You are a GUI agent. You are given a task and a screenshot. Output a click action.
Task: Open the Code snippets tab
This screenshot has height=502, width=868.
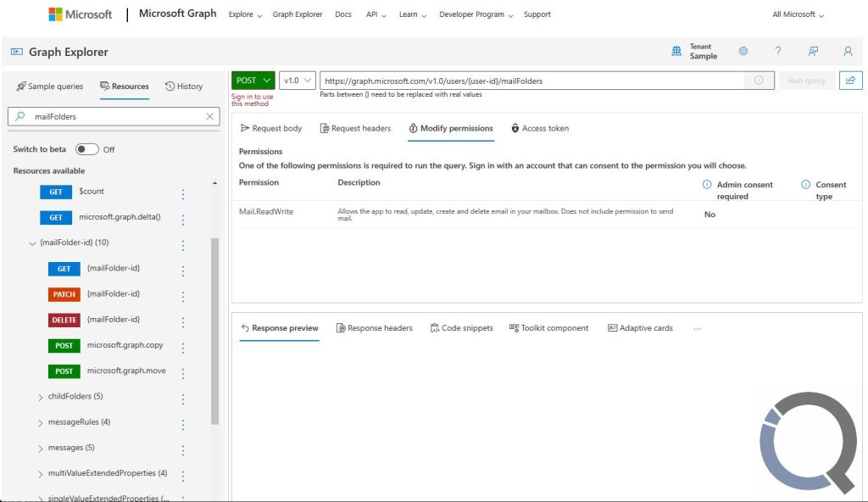pyautogui.click(x=462, y=328)
